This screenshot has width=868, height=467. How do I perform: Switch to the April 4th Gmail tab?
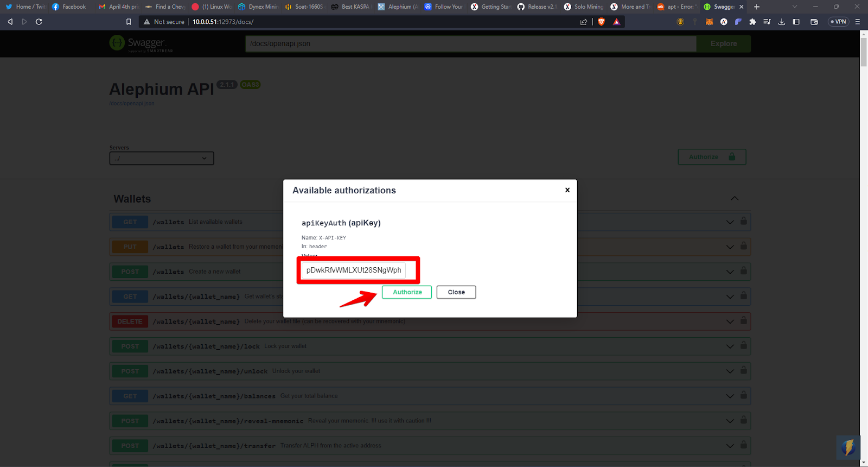click(x=118, y=7)
